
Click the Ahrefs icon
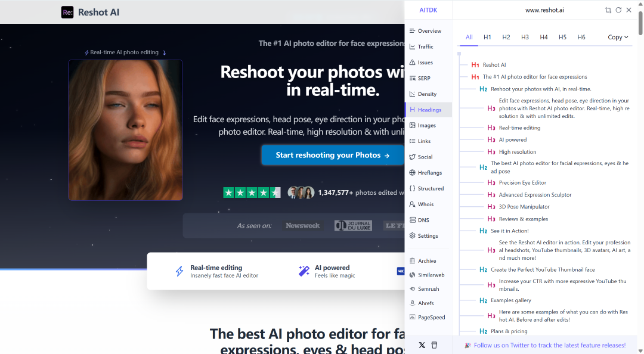pyautogui.click(x=413, y=303)
